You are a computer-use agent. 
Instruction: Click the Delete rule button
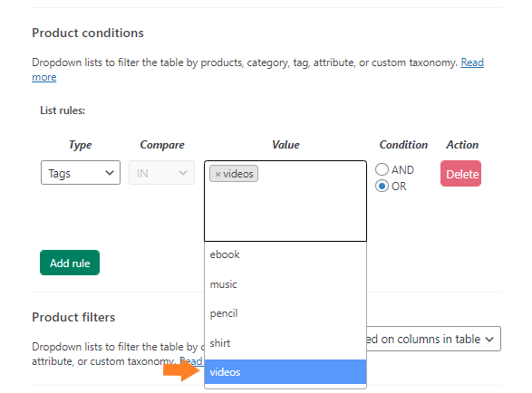pyautogui.click(x=460, y=174)
